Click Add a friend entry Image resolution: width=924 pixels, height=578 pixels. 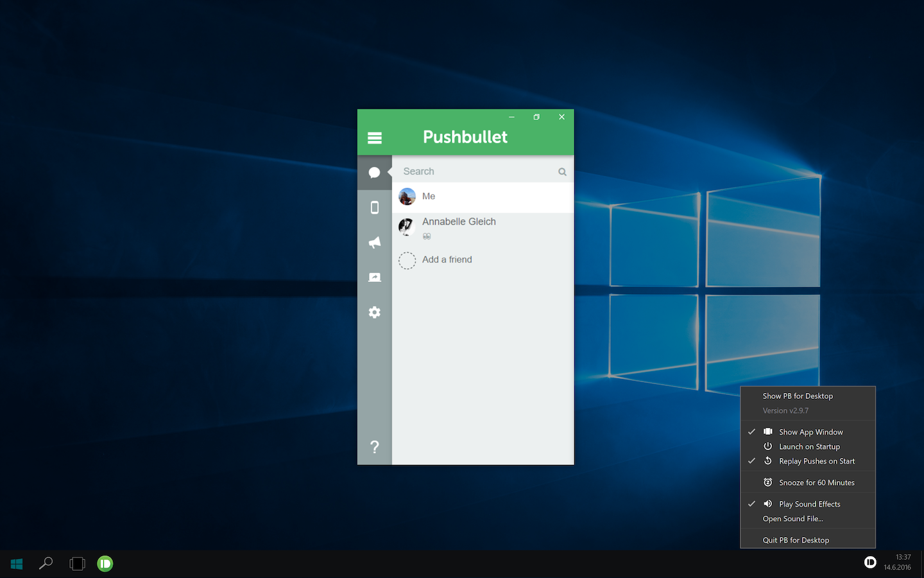[x=483, y=260]
